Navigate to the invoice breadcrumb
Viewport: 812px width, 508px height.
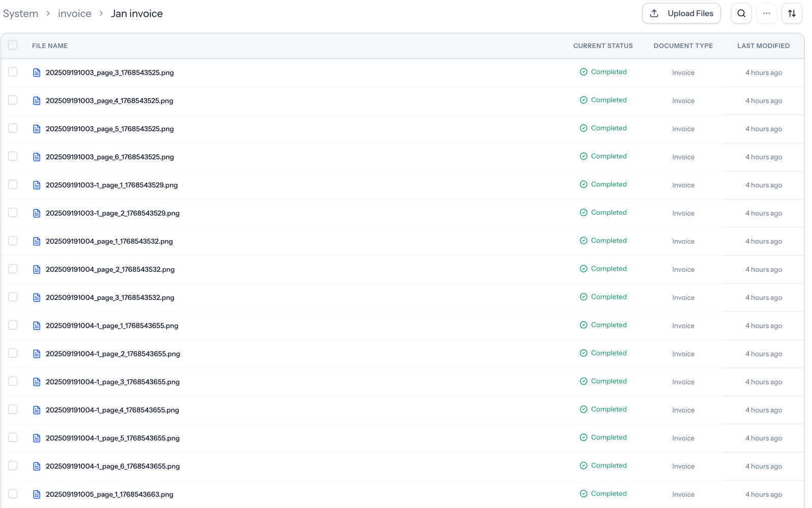click(x=74, y=13)
